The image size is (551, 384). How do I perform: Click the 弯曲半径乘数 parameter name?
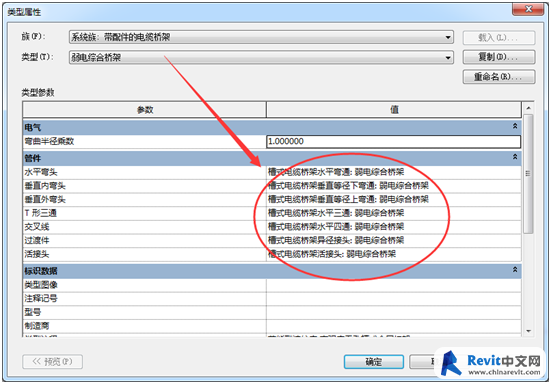click(49, 142)
